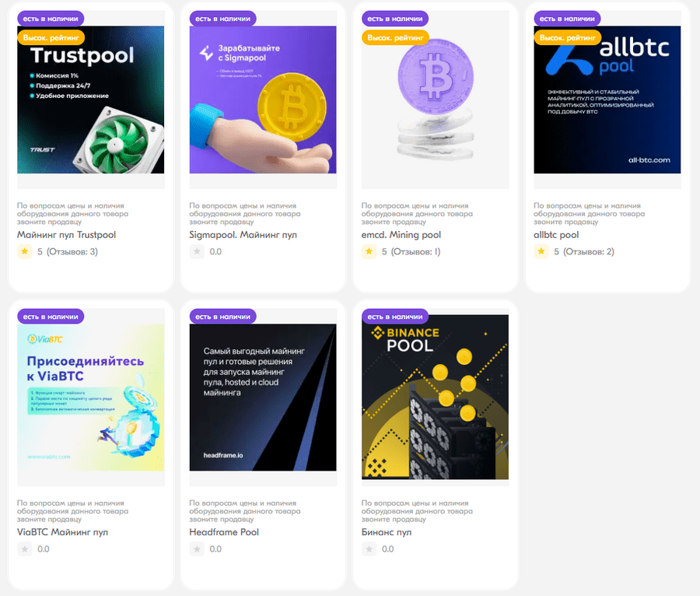This screenshot has width=700, height=596.
Task: Open the Binance Pool product image
Action: pos(435,397)
